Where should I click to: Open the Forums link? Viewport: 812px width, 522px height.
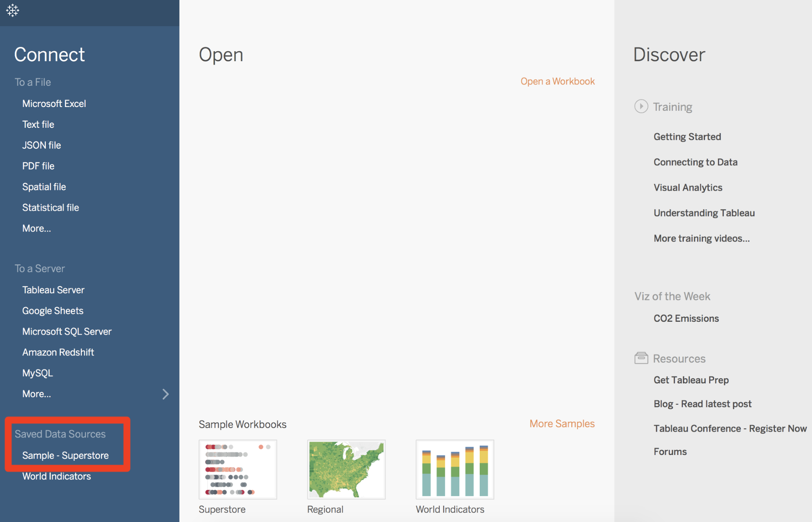pyautogui.click(x=670, y=451)
